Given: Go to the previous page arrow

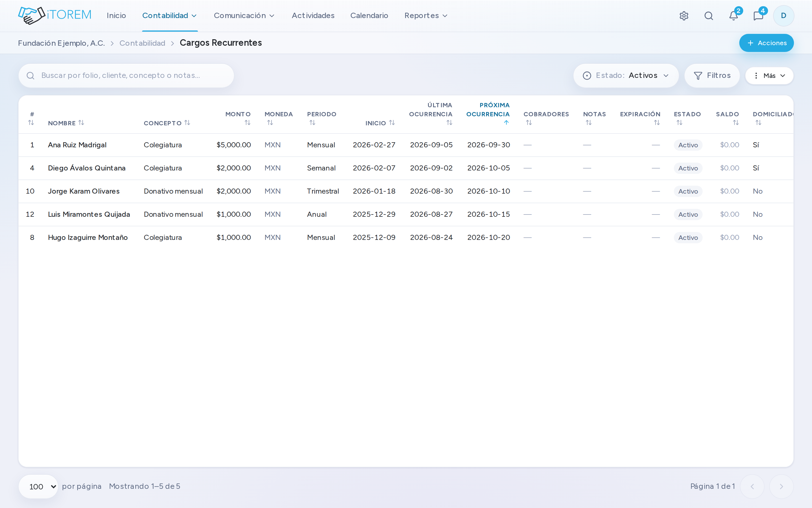Looking at the screenshot, I should coord(752,487).
